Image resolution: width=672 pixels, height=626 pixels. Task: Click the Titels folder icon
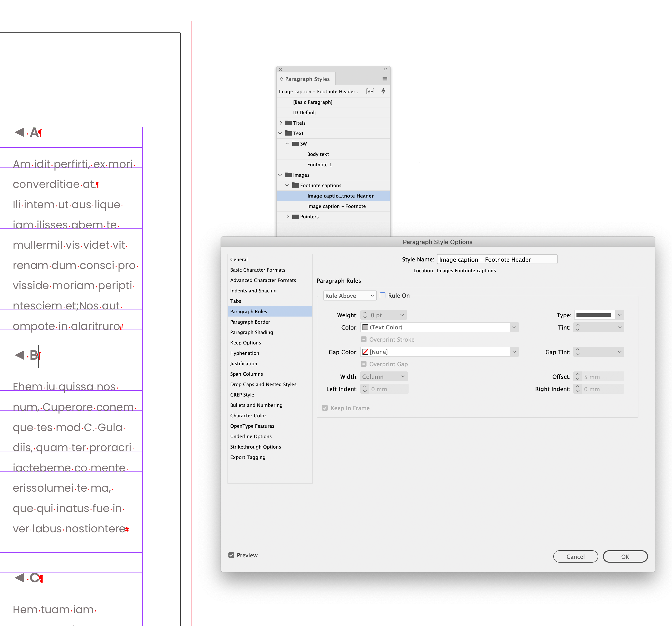pyautogui.click(x=288, y=123)
